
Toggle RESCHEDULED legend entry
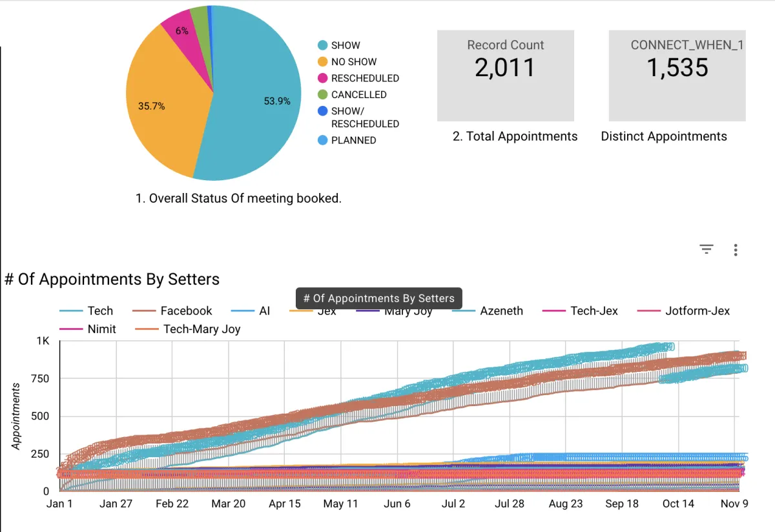click(358, 78)
